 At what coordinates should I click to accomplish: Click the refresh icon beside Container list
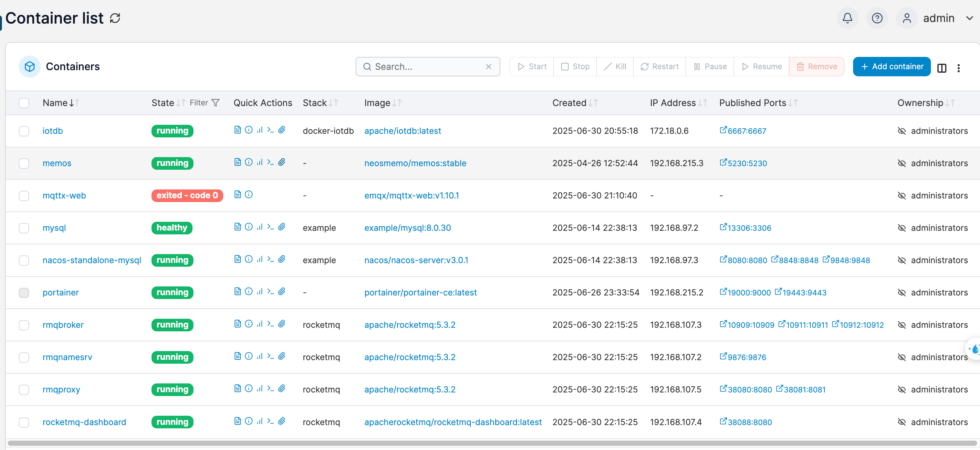pos(115,18)
